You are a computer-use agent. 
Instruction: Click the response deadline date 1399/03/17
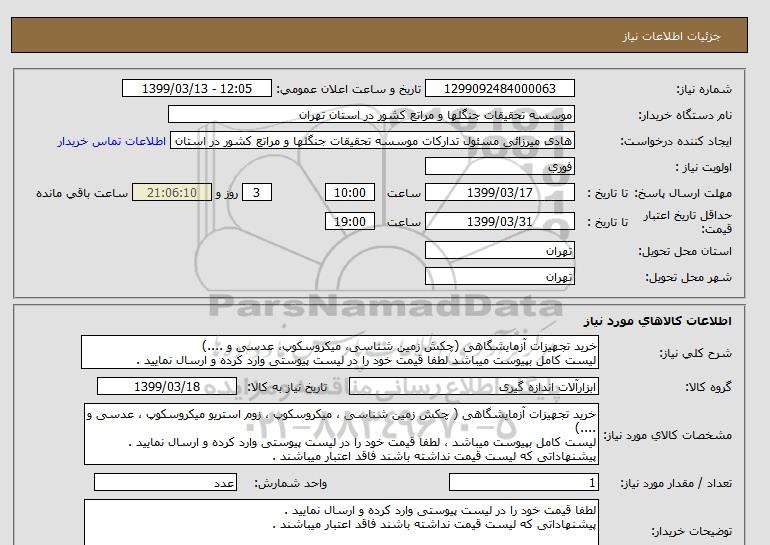[500, 193]
